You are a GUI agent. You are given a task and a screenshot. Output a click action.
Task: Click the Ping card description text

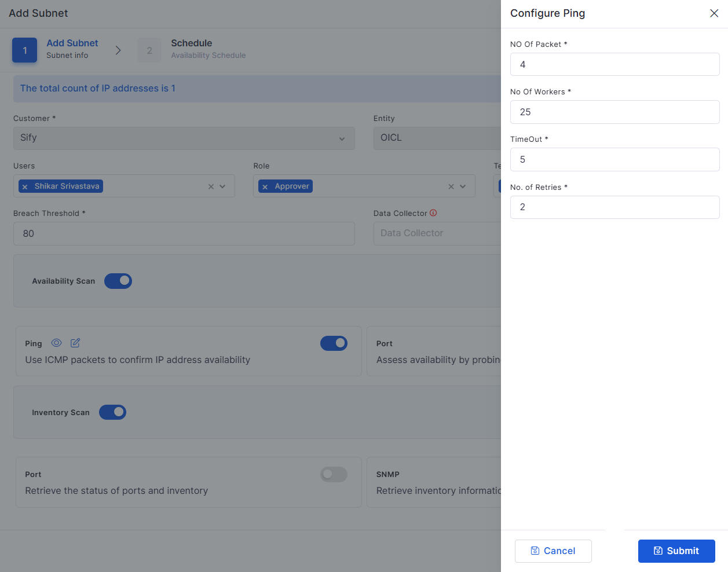pyautogui.click(x=138, y=360)
